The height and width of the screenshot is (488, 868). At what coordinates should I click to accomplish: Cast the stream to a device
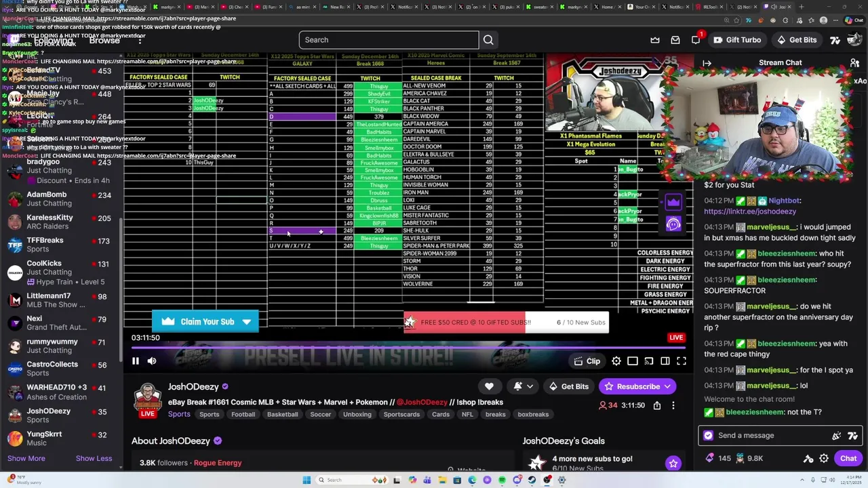(x=649, y=361)
